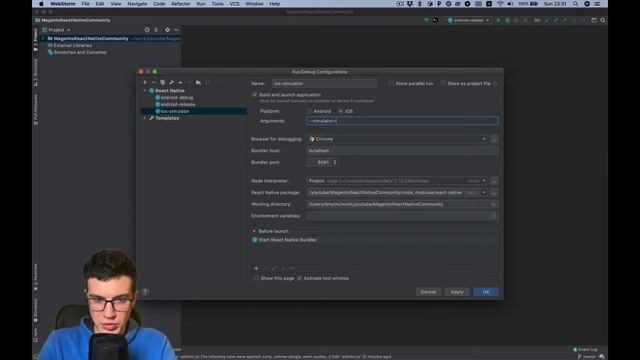Open project settings gear in Project panel
640x360 pixels.
tap(167, 30)
